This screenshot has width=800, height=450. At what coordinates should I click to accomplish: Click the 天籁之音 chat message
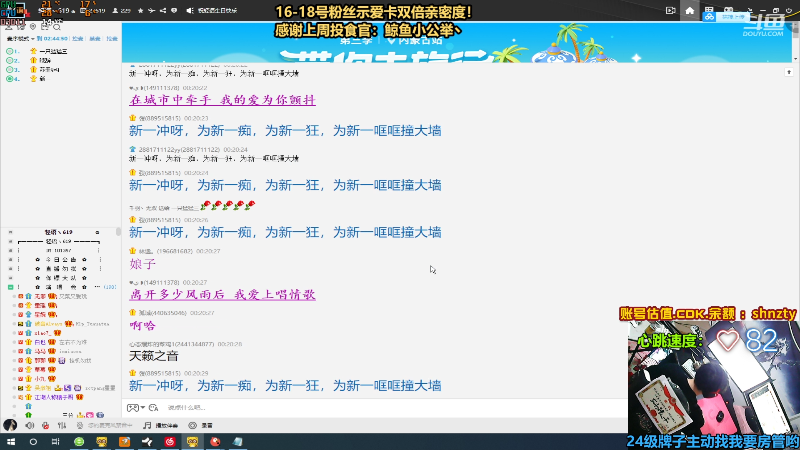click(154, 356)
